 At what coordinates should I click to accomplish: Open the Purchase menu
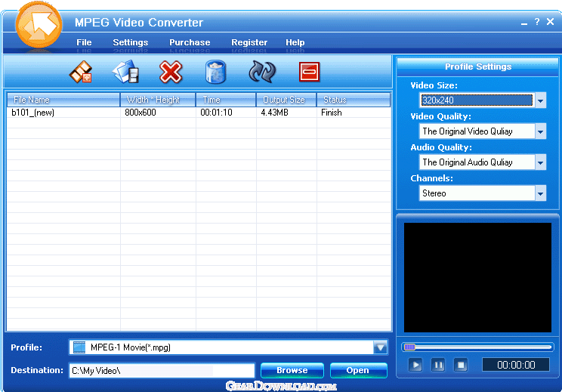click(190, 42)
